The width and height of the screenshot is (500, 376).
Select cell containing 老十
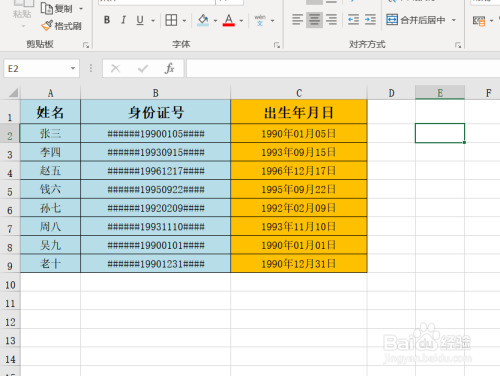(x=50, y=264)
